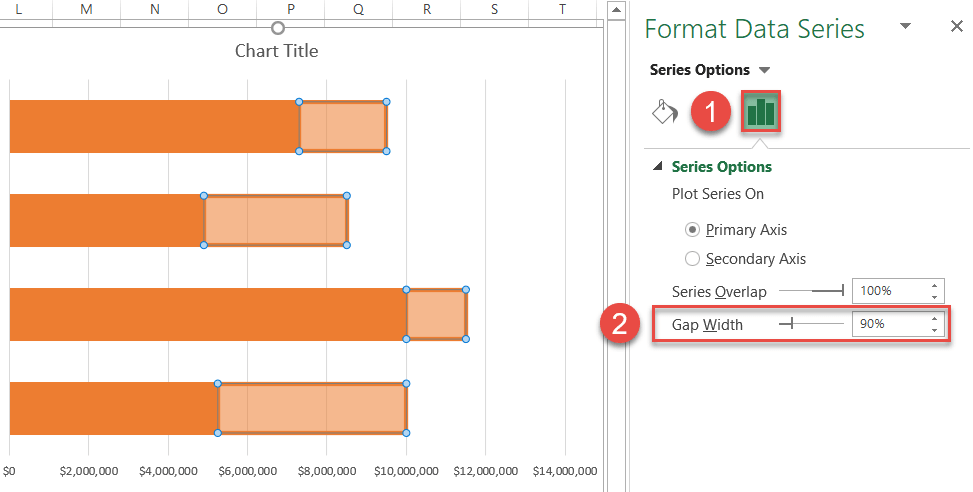The height and width of the screenshot is (492, 973).
Task: Select column P header
Action: click(x=290, y=9)
